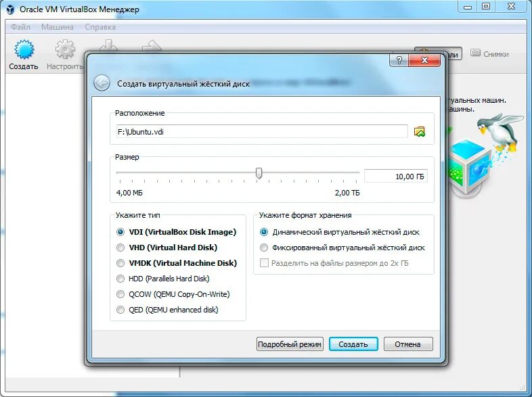Open the folder browse icon next to location
Screen dimensions: 532x397
pyautogui.click(x=420, y=131)
